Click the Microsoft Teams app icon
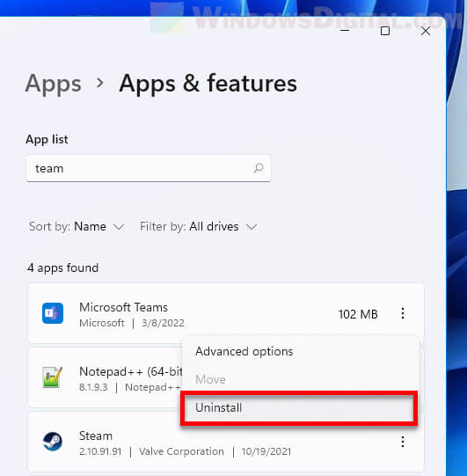 (53, 313)
